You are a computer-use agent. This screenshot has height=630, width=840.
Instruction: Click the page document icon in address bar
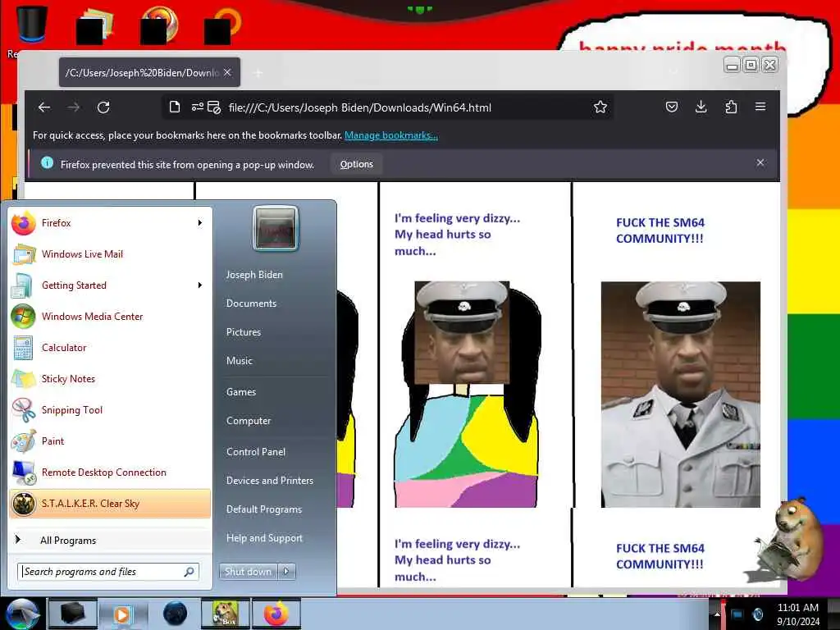click(x=175, y=107)
